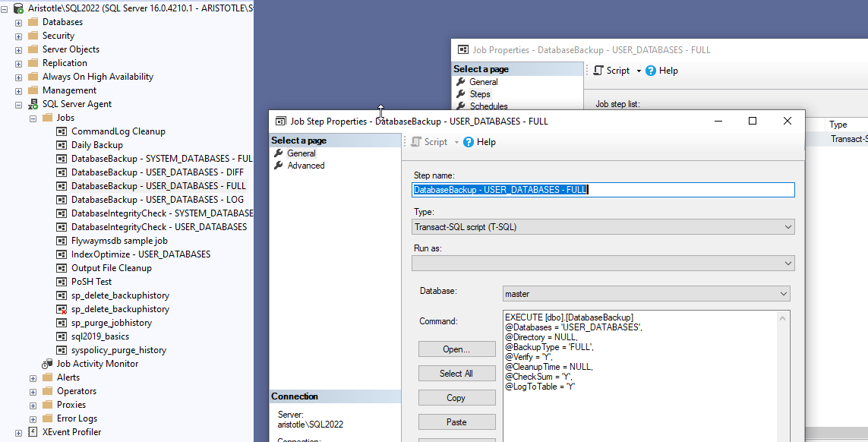
Task: Select Output File Cleanup job
Action: coord(112,268)
